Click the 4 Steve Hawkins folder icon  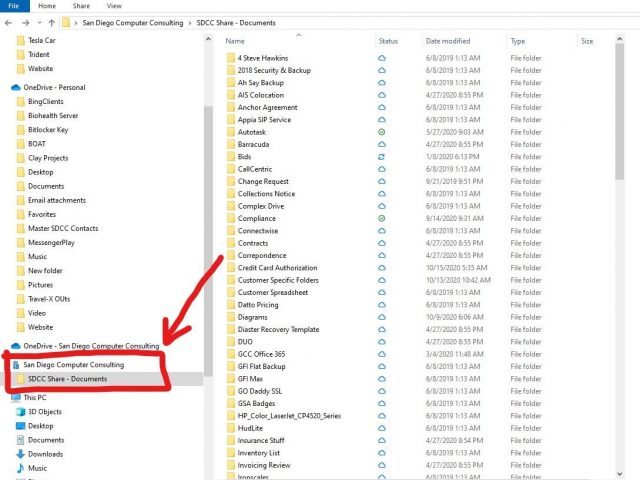(x=231, y=58)
